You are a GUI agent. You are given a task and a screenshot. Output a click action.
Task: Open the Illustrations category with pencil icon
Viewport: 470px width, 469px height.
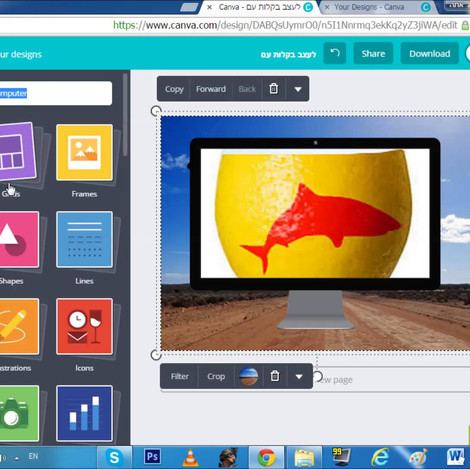[x=19, y=326]
